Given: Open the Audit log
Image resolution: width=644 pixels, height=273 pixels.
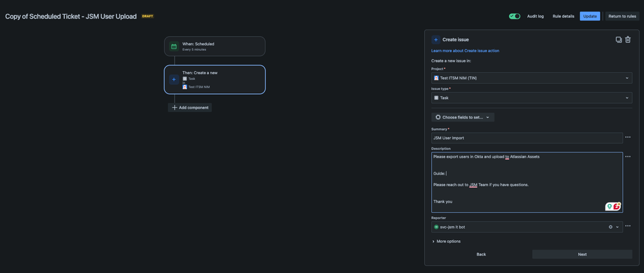Looking at the screenshot, I should pos(535,17).
